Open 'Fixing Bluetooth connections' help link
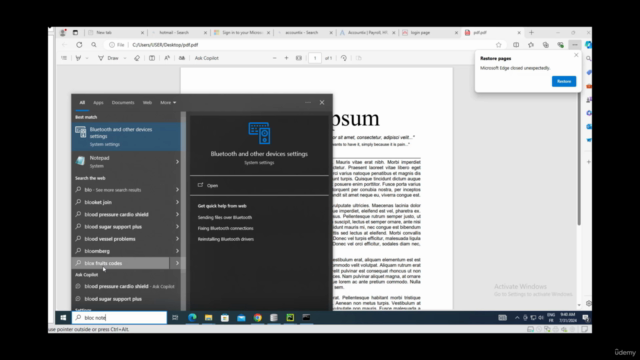The width and height of the screenshot is (640, 360). (x=225, y=228)
